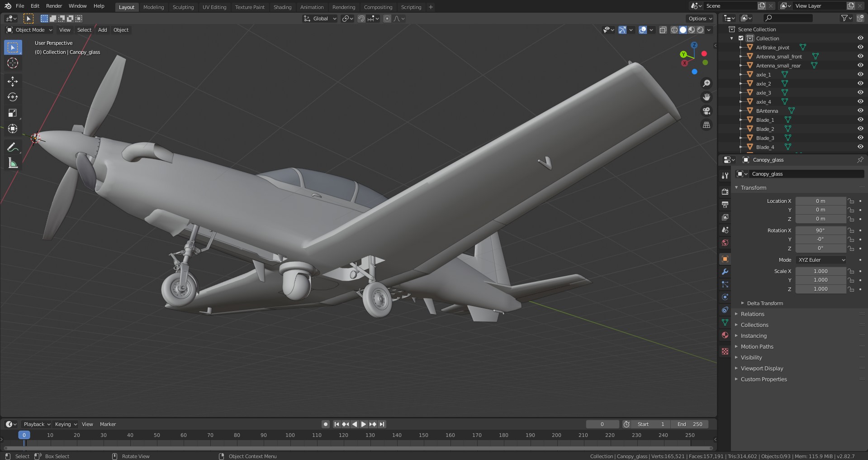Open the Physics Properties tab

click(725, 297)
